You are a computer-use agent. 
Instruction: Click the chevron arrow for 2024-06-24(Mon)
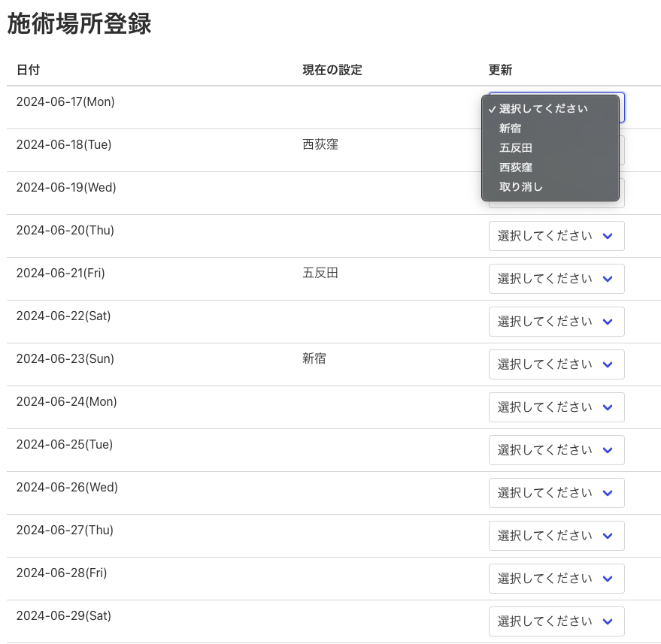(x=608, y=407)
